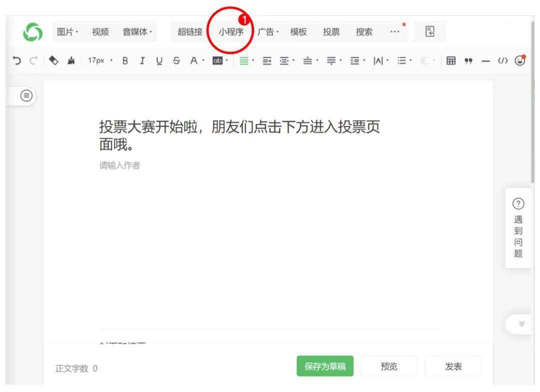Select 投票 in the top toolbar

(331, 32)
